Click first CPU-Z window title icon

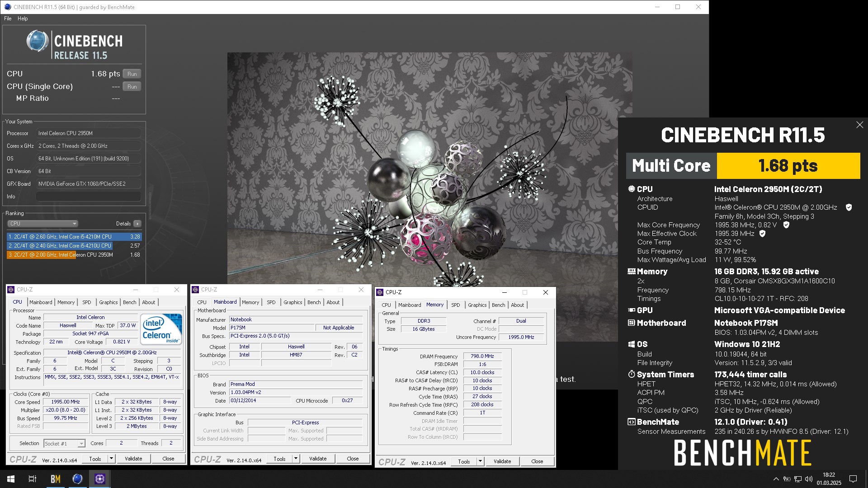click(x=11, y=290)
